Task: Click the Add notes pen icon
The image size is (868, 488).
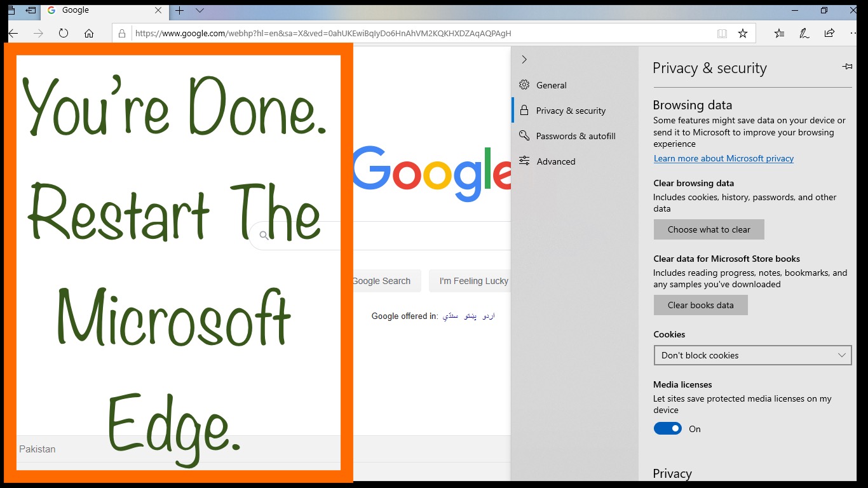Action: 804,33
